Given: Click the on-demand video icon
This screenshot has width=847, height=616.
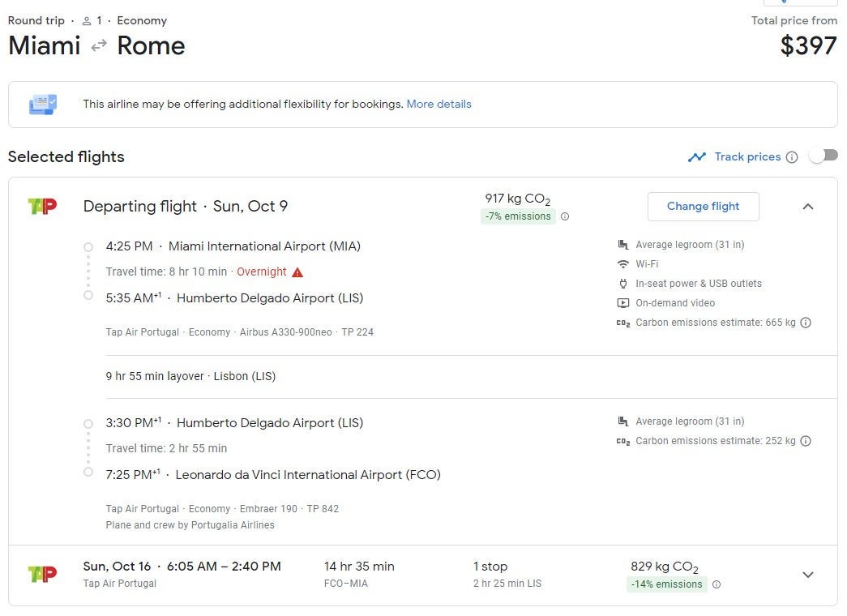Looking at the screenshot, I should click(x=623, y=303).
